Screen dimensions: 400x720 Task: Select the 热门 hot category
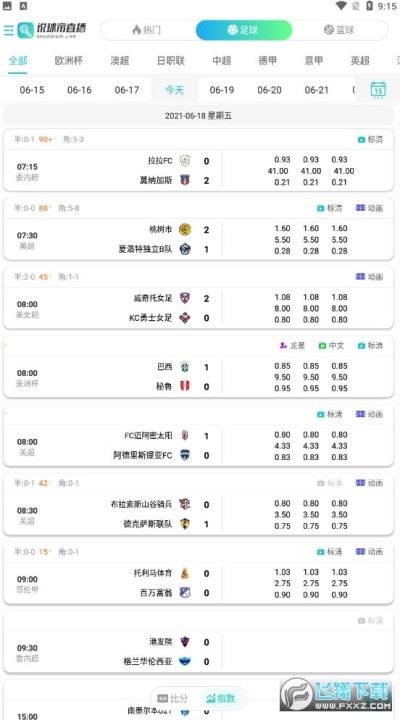point(146,30)
